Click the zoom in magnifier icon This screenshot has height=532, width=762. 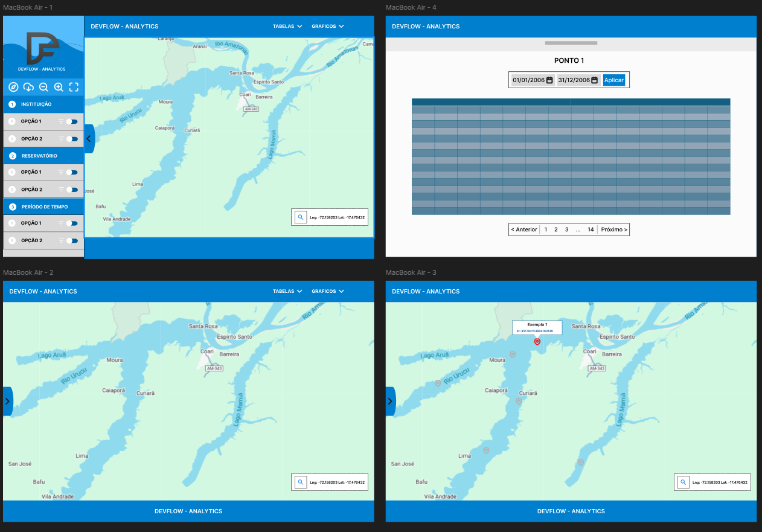click(x=59, y=87)
